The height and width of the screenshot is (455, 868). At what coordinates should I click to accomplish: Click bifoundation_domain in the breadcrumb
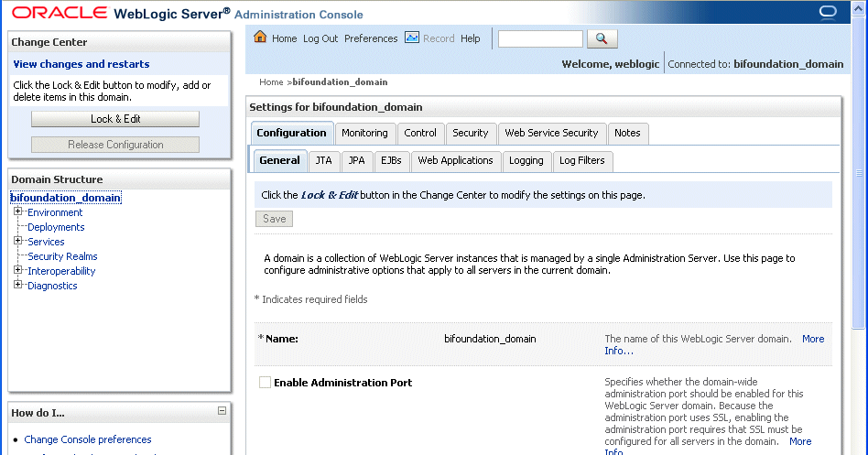click(340, 81)
